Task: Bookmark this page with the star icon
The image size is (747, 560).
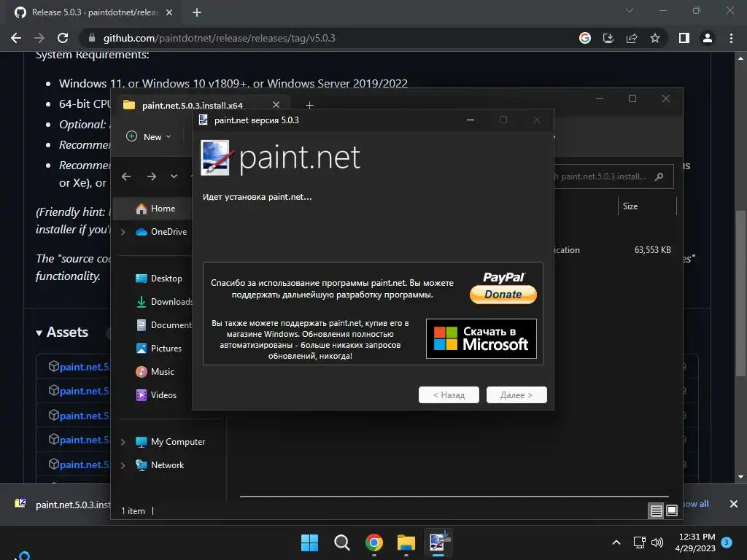Action: pos(655,38)
